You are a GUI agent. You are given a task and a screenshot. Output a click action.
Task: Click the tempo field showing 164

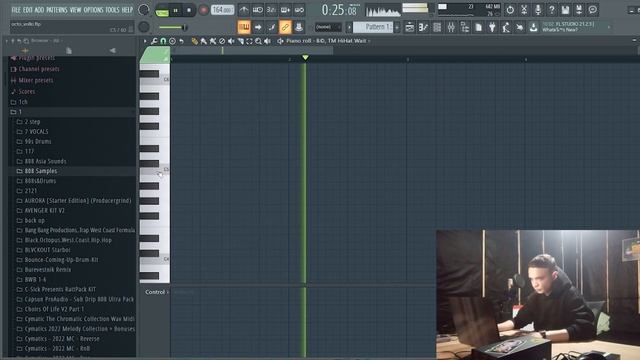222,10
